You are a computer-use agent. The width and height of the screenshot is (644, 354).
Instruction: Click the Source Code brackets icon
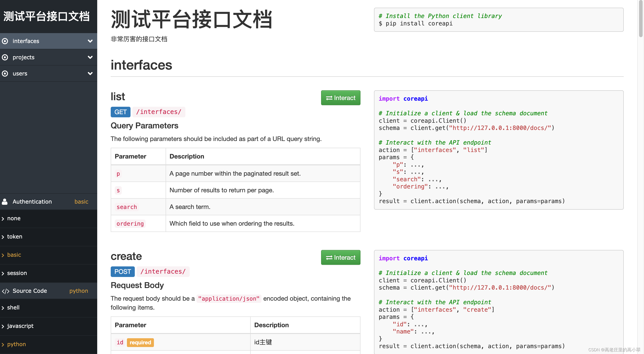click(5, 291)
